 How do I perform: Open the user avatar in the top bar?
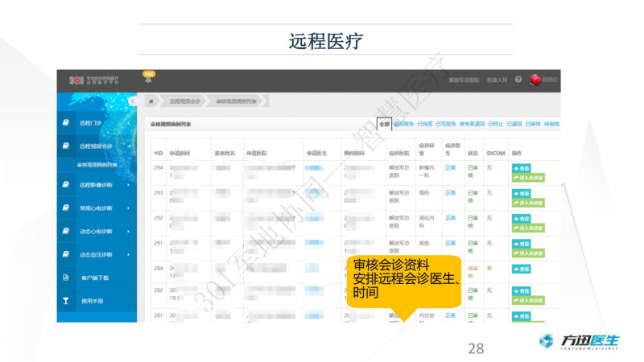click(x=535, y=80)
